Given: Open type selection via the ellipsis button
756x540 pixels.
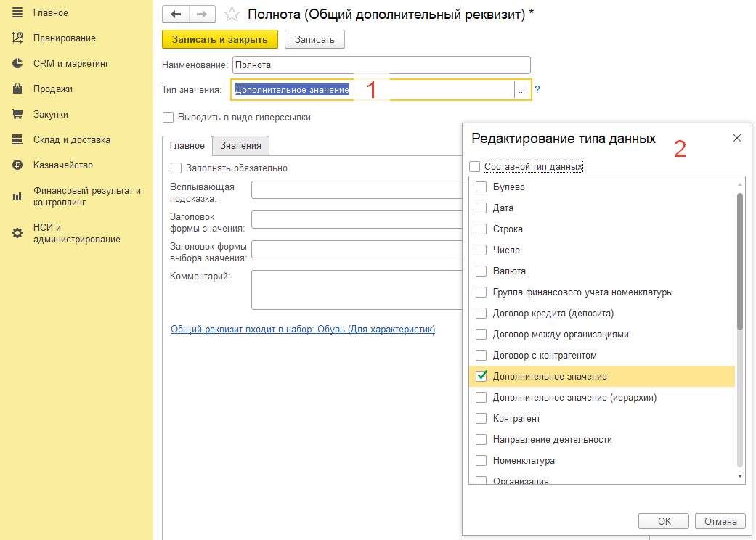Looking at the screenshot, I should tap(521, 89).
